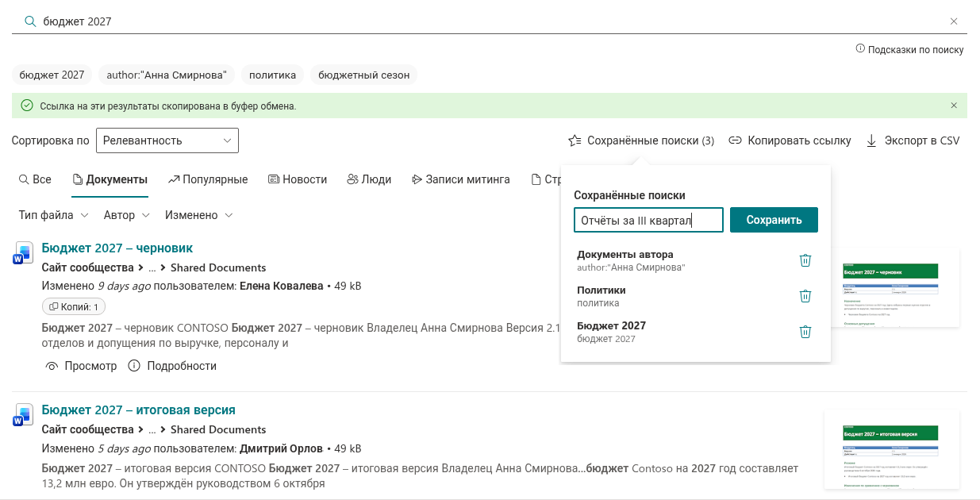Switch to the Люди tab
Viewport: 980px width, 500px height.
(x=369, y=179)
